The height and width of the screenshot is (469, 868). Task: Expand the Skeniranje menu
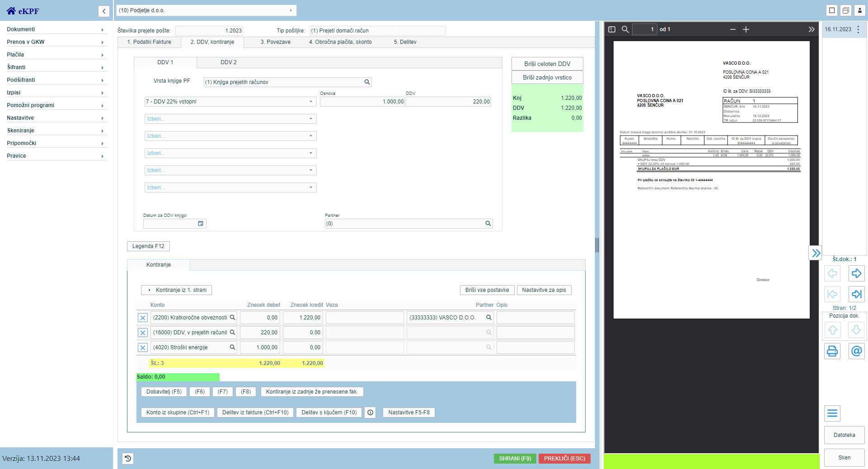[57, 131]
